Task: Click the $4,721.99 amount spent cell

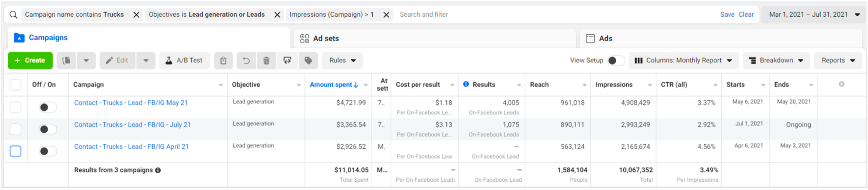Action: pyautogui.click(x=351, y=103)
